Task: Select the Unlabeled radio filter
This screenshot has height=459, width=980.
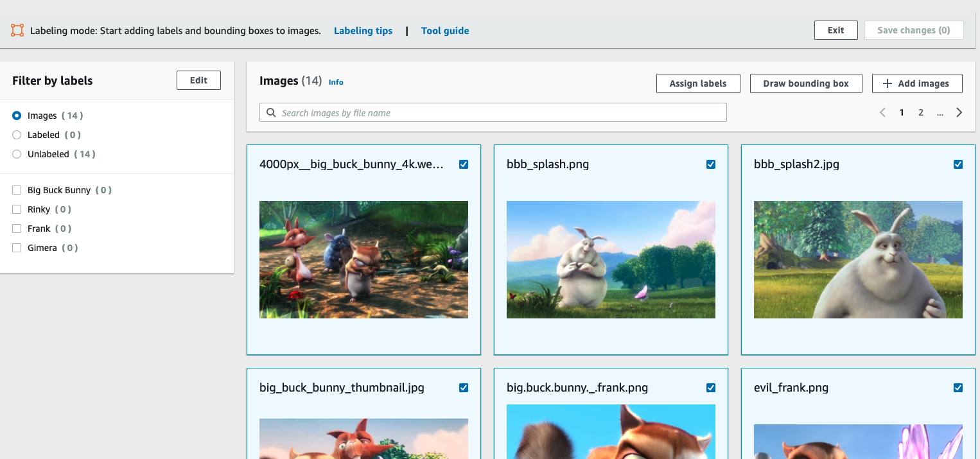Action: [17, 154]
